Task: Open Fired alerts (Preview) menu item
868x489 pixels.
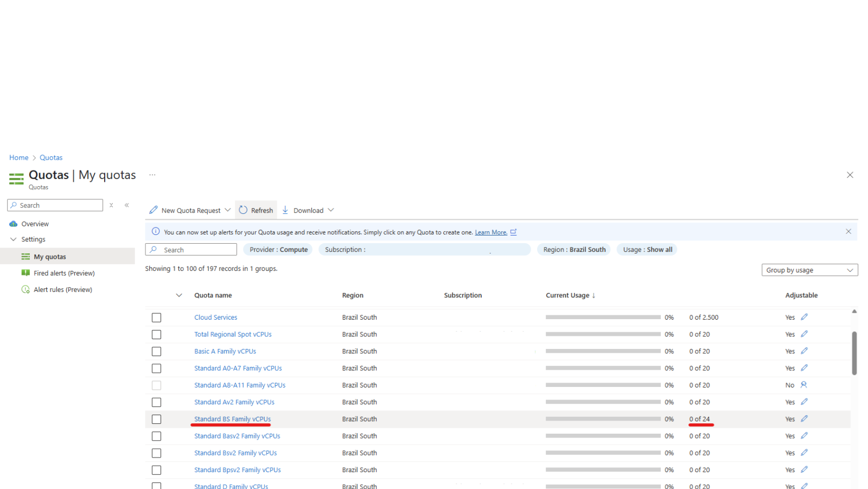Action: (64, 274)
